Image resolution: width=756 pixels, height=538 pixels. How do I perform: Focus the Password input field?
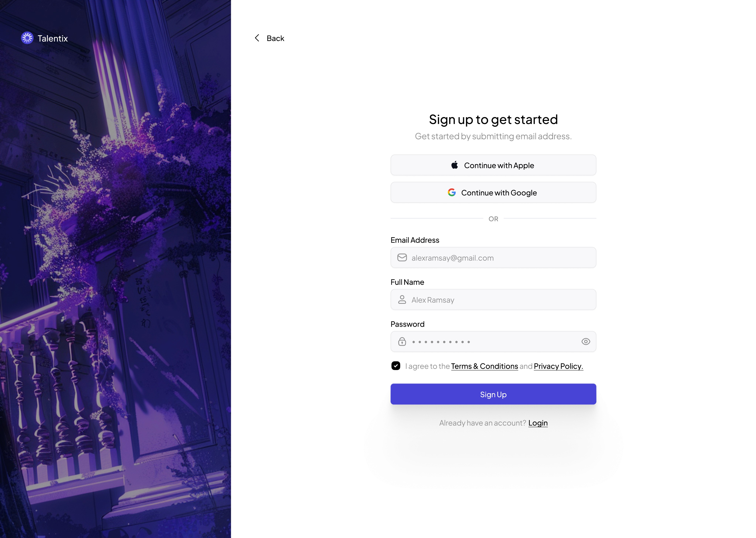pos(493,341)
